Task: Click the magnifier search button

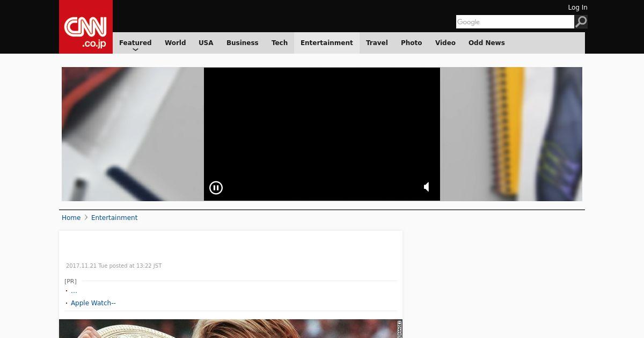Action: (581, 22)
